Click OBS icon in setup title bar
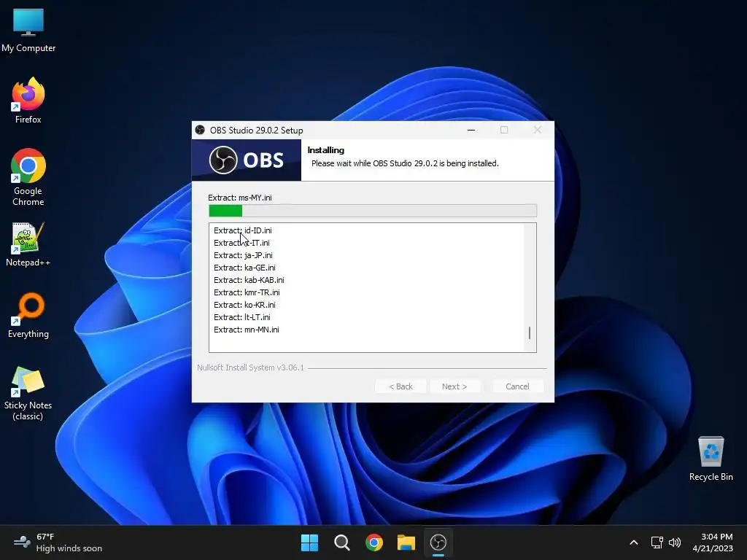 200,130
